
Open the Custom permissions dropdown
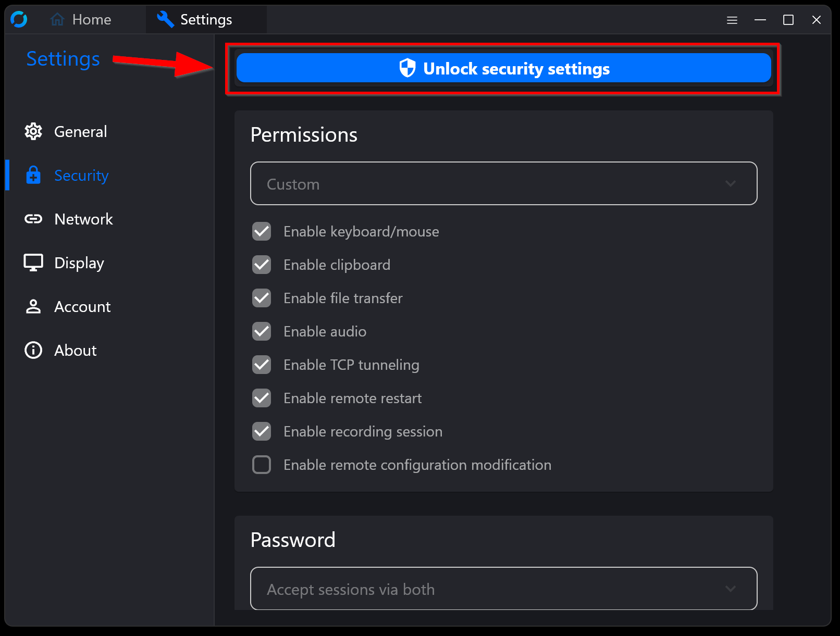[503, 183]
